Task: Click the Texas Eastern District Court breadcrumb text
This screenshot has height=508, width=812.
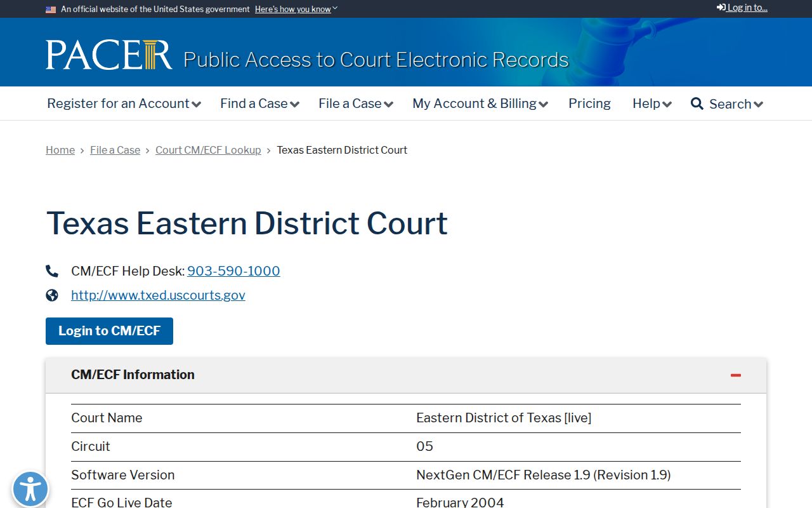Action: [x=342, y=150]
